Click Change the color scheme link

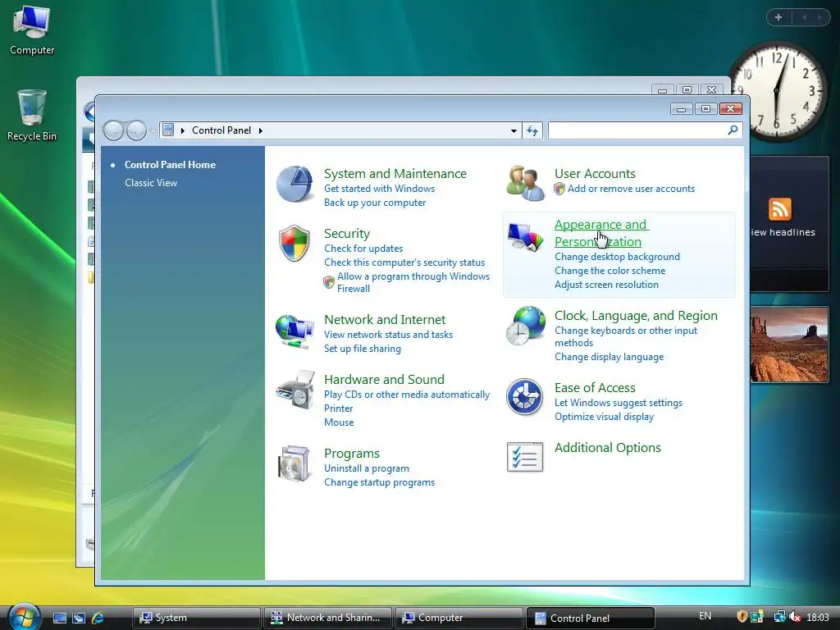(x=609, y=271)
